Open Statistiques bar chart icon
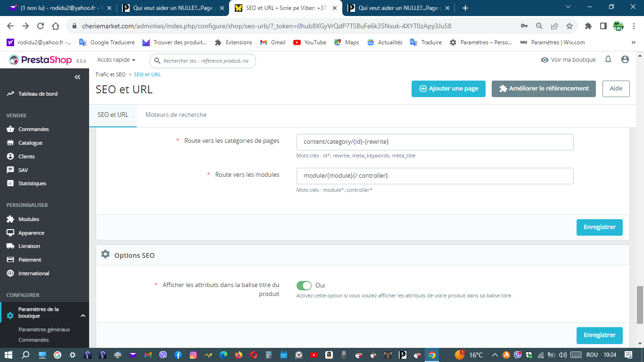This screenshot has height=362, width=644. pyautogui.click(x=10, y=183)
